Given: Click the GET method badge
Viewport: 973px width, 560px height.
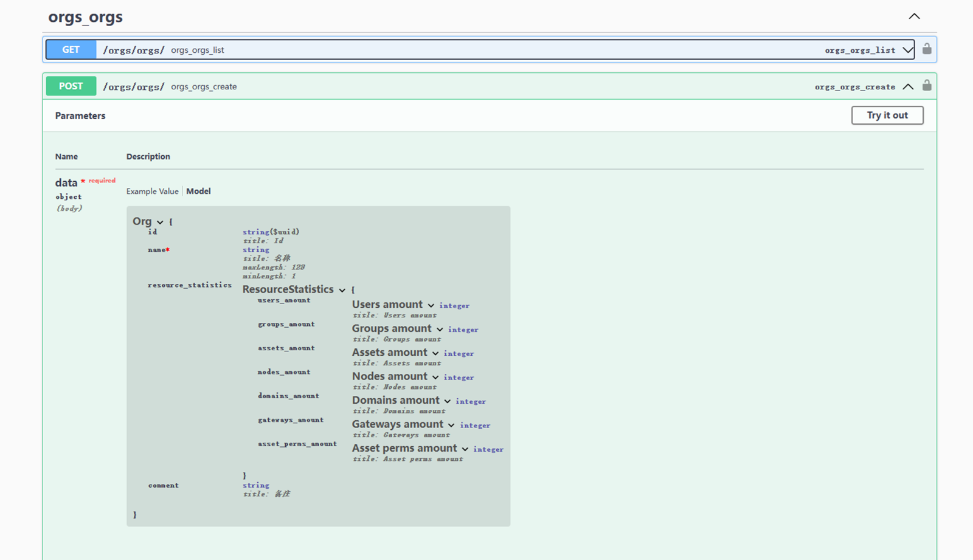Looking at the screenshot, I should click(71, 50).
